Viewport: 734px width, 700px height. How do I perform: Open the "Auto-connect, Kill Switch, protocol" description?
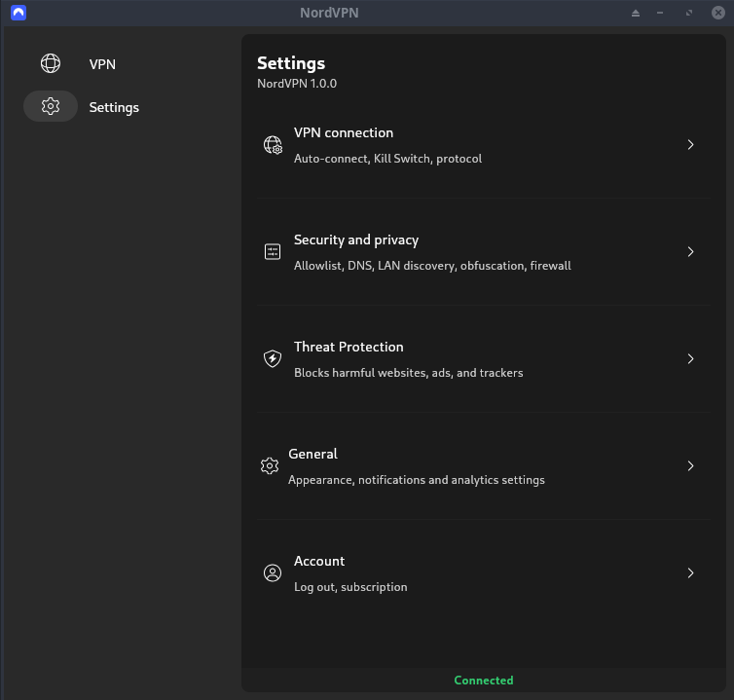(387, 159)
